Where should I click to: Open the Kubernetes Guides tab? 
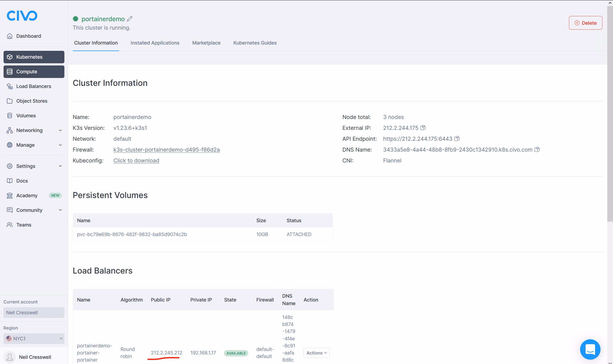point(255,43)
